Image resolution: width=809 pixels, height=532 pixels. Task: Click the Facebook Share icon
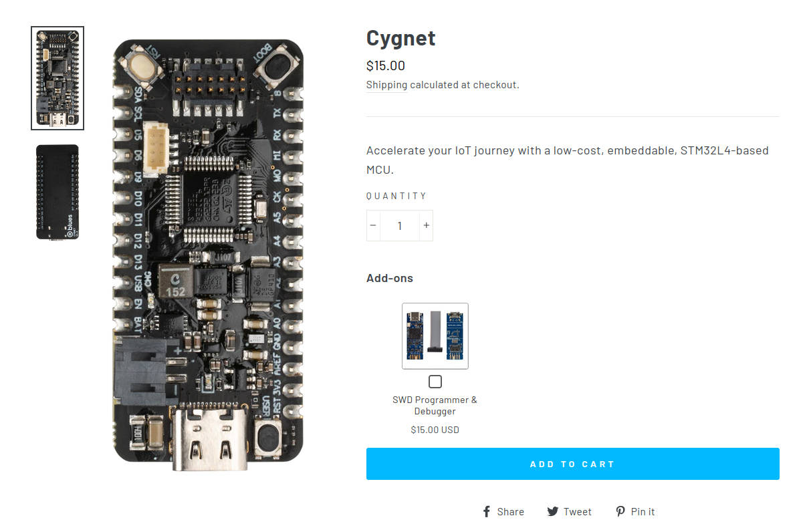tap(487, 511)
